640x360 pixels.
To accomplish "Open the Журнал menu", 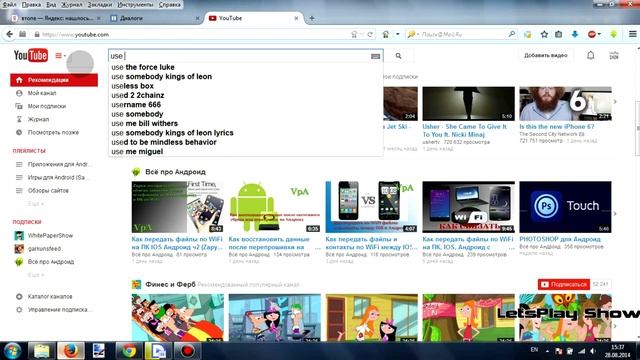I will pyautogui.click(x=71, y=4).
